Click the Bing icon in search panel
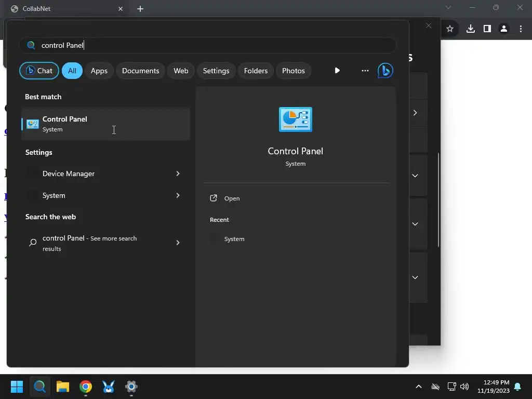This screenshot has height=399, width=532. click(x=385, y=71)
